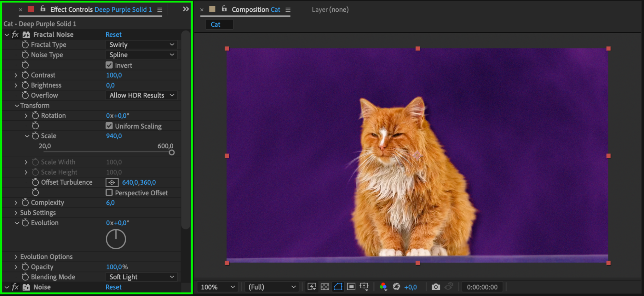Select the Cat composition tab
Screen dimensions: 644x296
coord(216,24)
